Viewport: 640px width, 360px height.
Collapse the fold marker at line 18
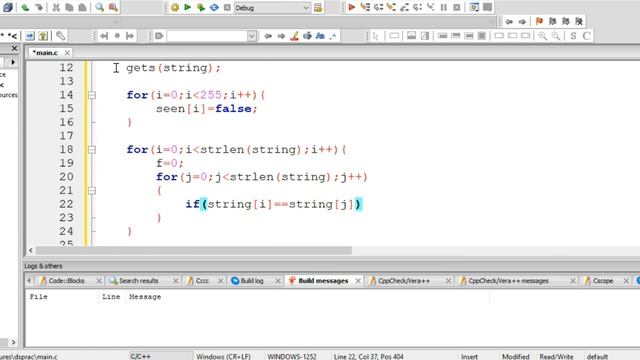click(x=92, y=150)
